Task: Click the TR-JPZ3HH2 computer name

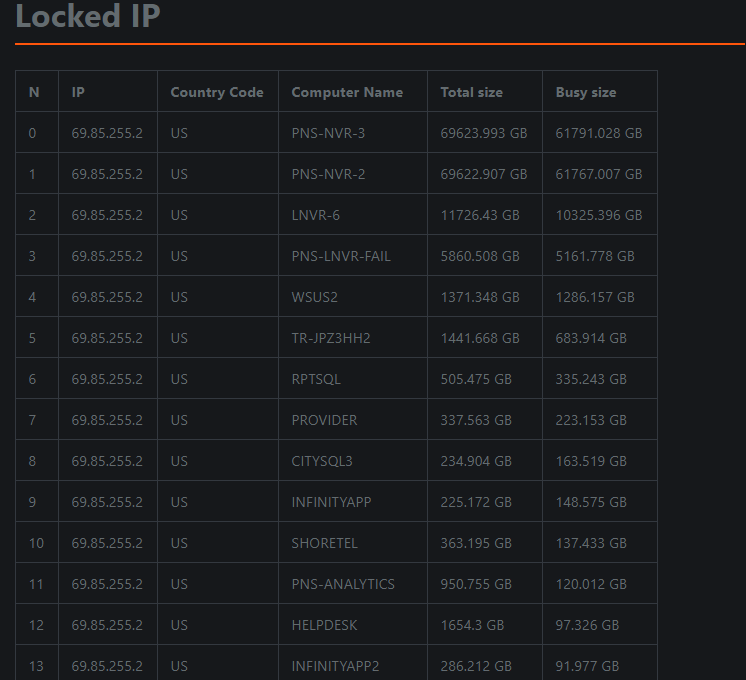Action: pos(331,338)
